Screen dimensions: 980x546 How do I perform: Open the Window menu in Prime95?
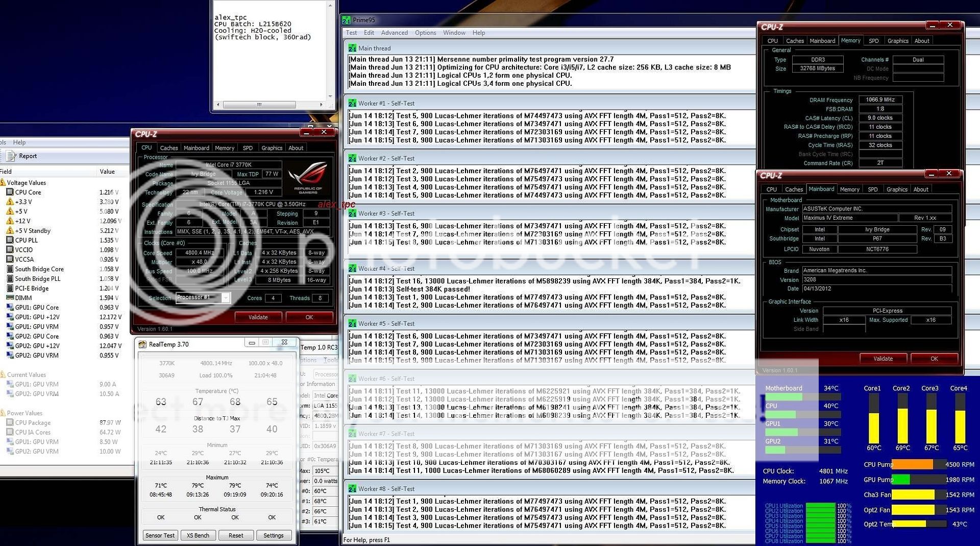(454, 33)
